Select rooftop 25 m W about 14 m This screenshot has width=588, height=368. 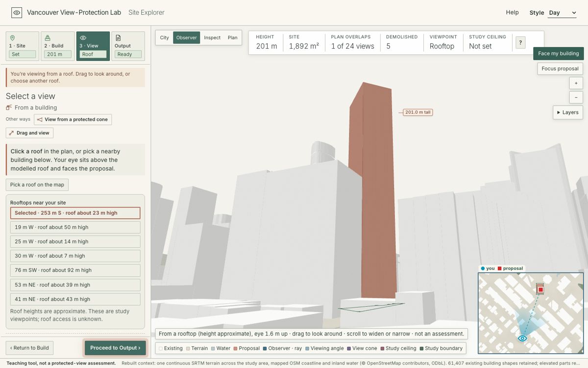coord(75,241)
